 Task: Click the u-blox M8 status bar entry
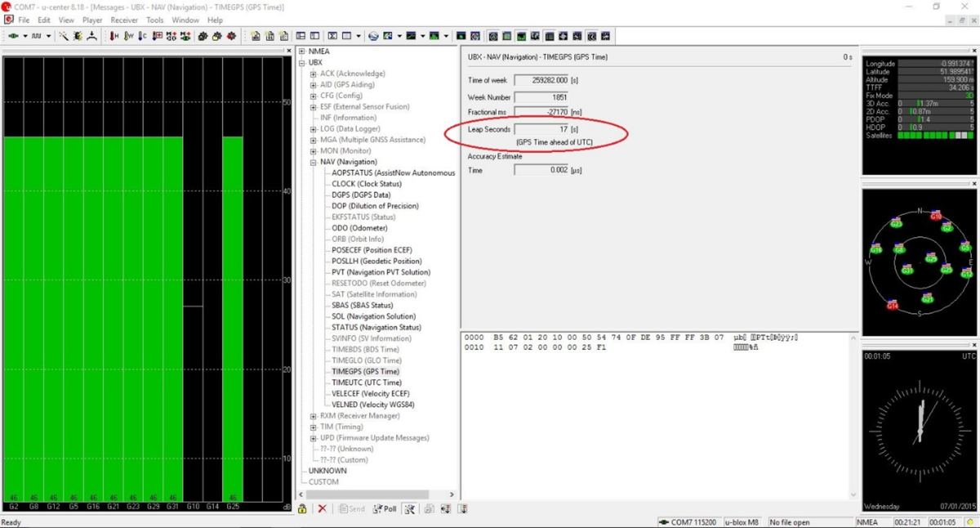pyautogui.click(x=742, y=522)
